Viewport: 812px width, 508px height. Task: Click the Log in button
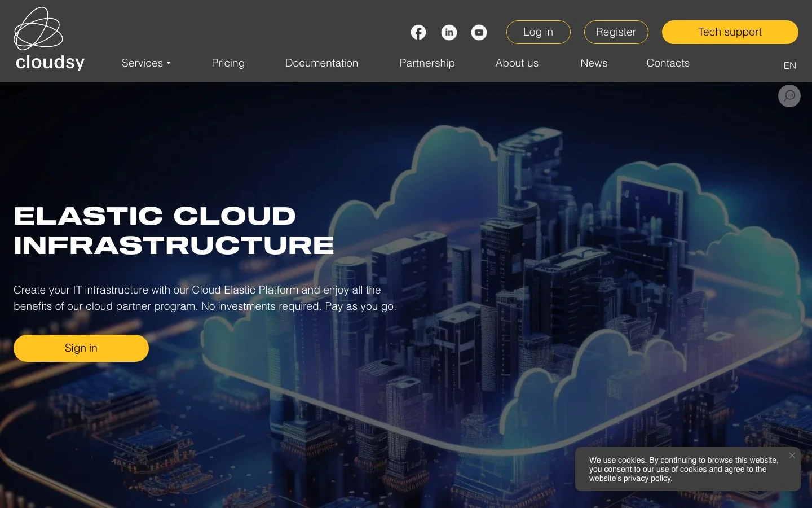[538, 32]
